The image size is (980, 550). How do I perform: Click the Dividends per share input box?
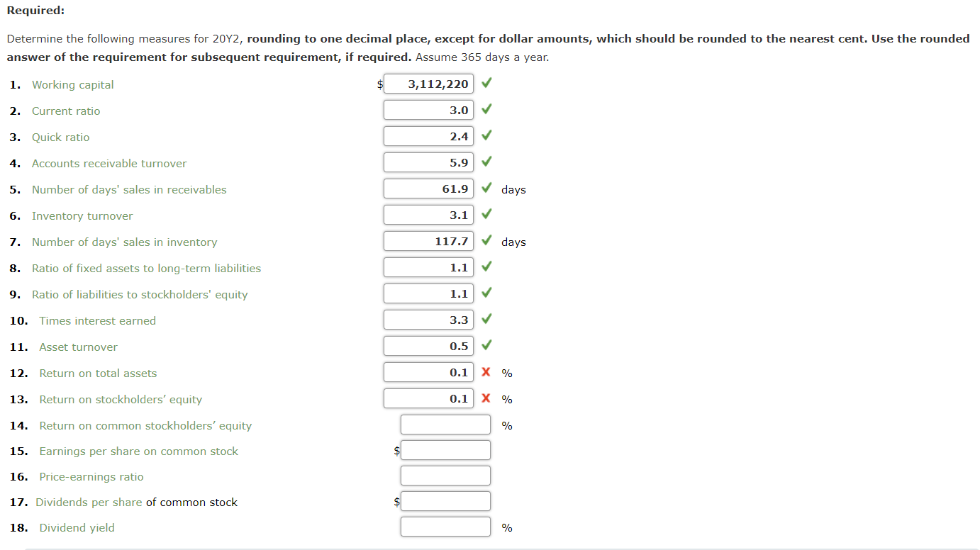pos(445,500)
